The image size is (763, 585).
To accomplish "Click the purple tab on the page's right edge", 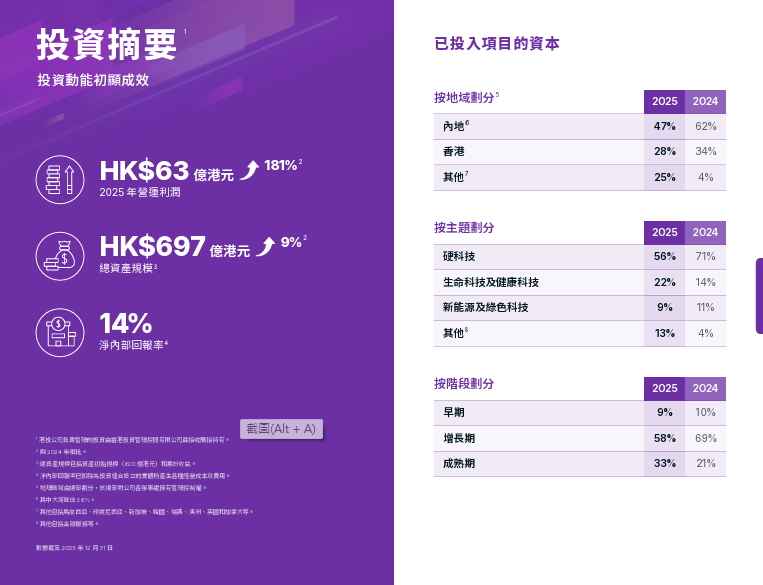I will click(x=759, y=296).
